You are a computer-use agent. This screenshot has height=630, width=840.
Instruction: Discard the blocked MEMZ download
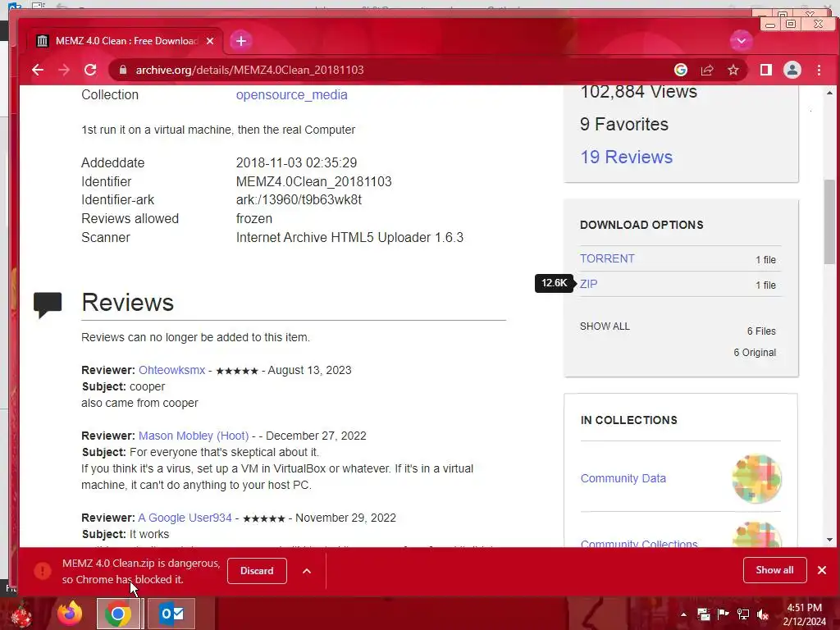coord(257,571)
